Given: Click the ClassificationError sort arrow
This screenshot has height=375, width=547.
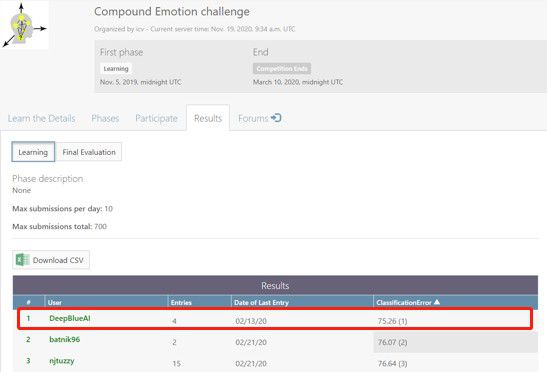Looking at the screenshot, I should point(437,302).
